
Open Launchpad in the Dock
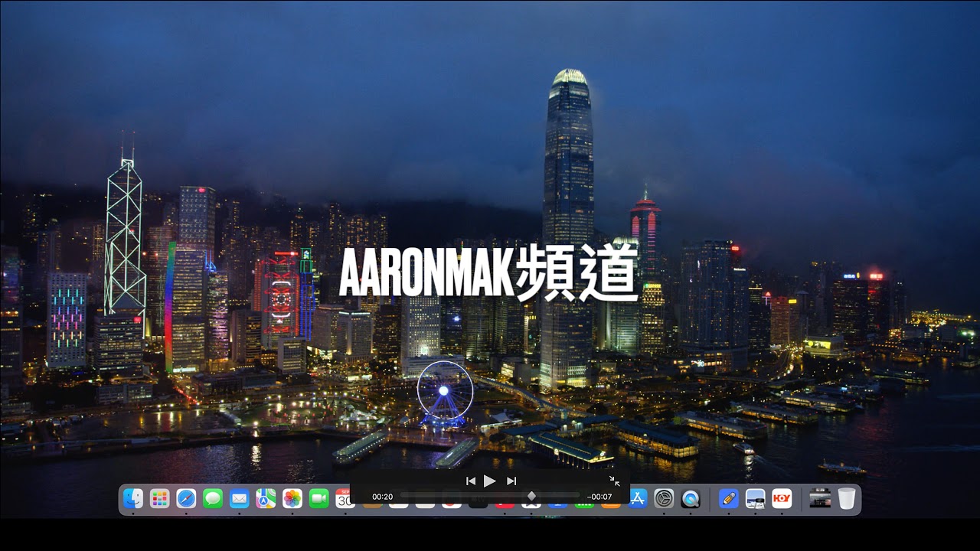coord(160,499)
